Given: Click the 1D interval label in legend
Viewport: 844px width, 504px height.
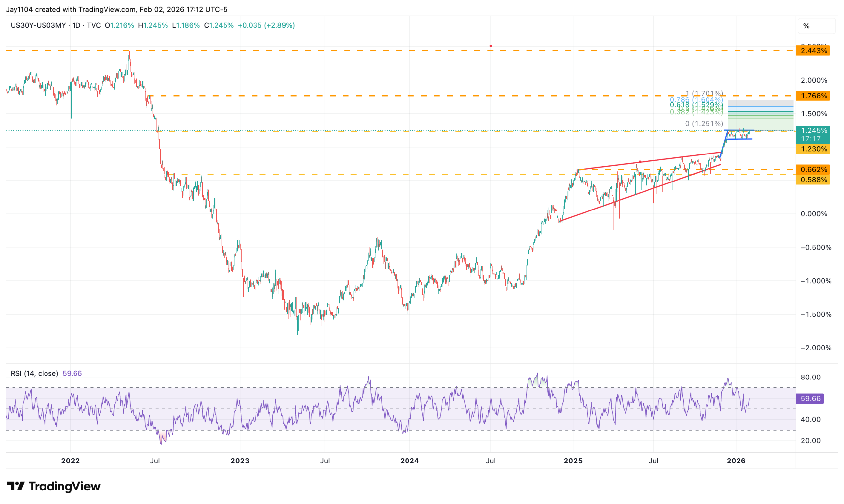Looking at the screenshot, I should pos(76,25).
